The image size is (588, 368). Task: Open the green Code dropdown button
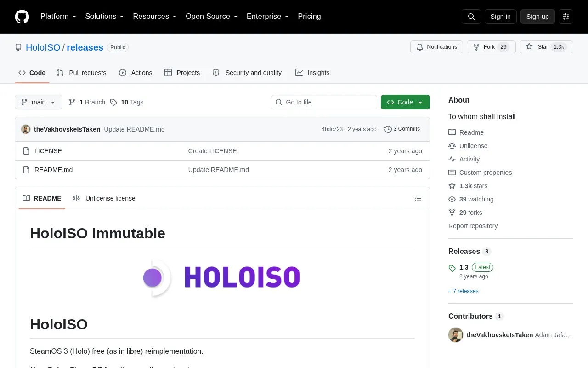pos(405,102)
